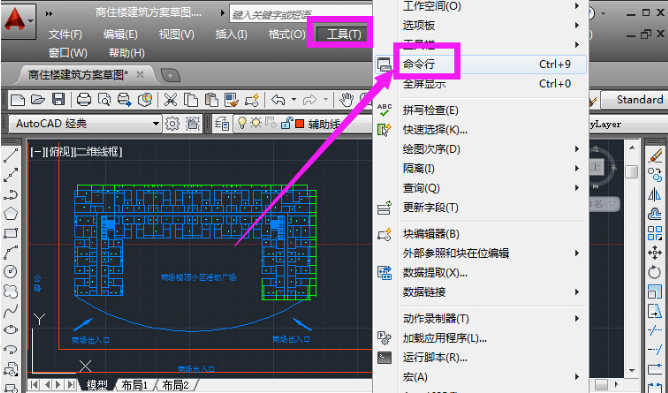
Task: Click the Cut scissors icon
Action: coord(170,99)
